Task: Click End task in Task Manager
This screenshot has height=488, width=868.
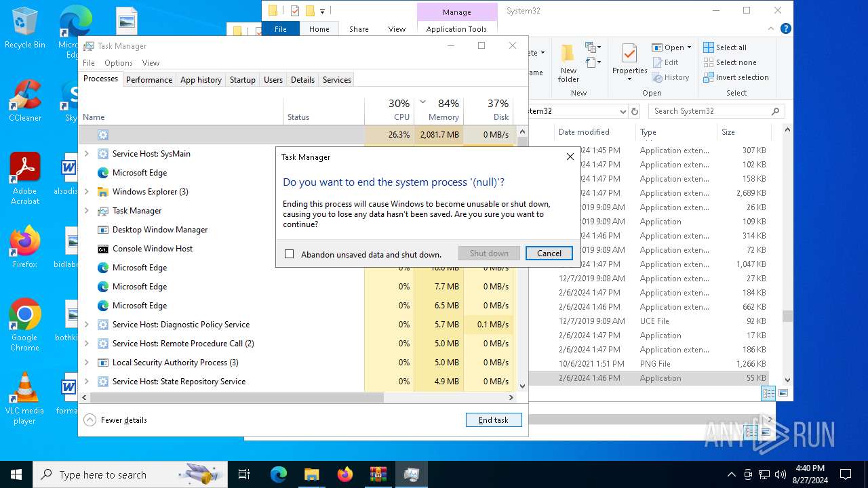Action: click(494, 420)
